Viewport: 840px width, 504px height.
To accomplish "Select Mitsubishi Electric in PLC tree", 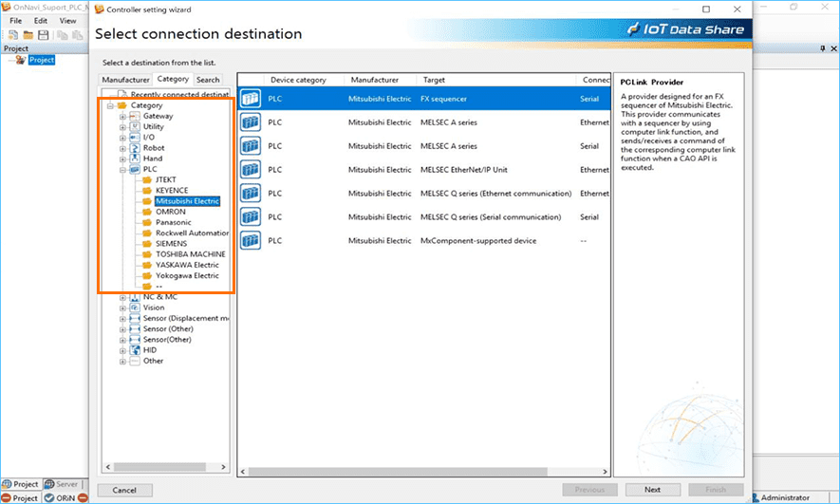I will coord(188,201).
